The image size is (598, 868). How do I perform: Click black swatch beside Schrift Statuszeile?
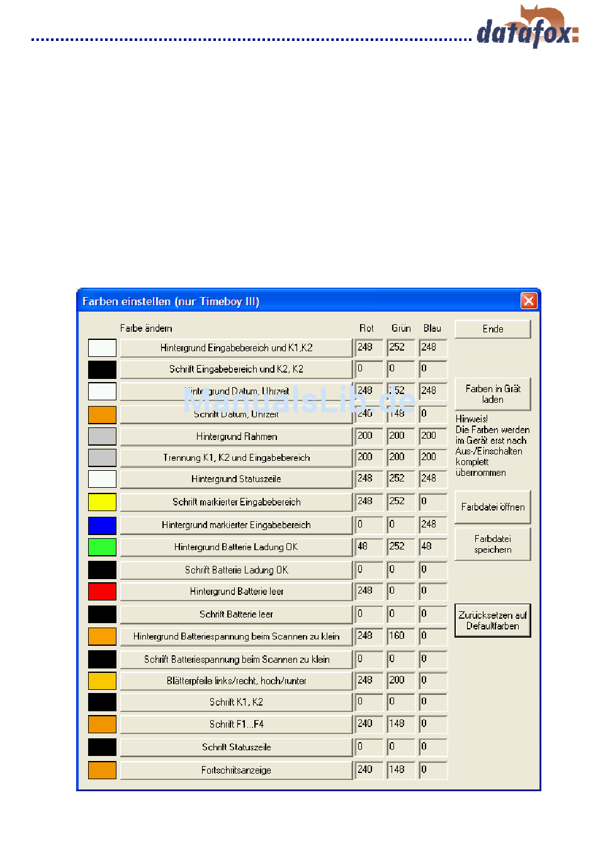click(x=102, y=747)
